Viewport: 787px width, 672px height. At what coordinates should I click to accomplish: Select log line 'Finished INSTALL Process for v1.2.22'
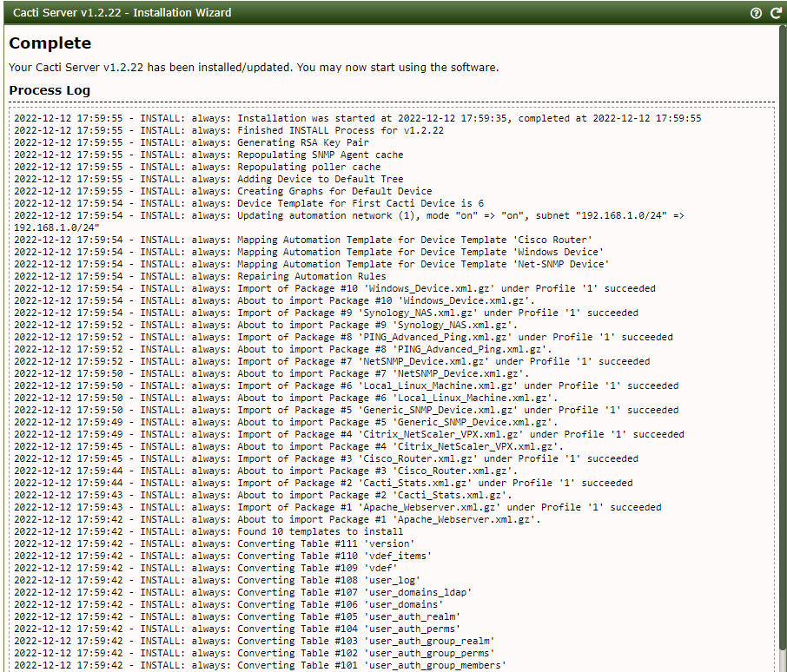point(228,130)
